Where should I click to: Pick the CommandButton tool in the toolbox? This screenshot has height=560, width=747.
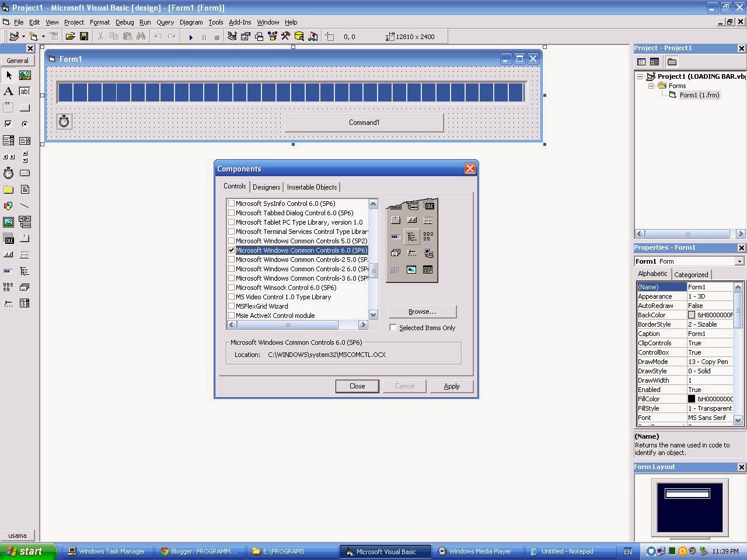pyautogui.click(x=25, y=108)
